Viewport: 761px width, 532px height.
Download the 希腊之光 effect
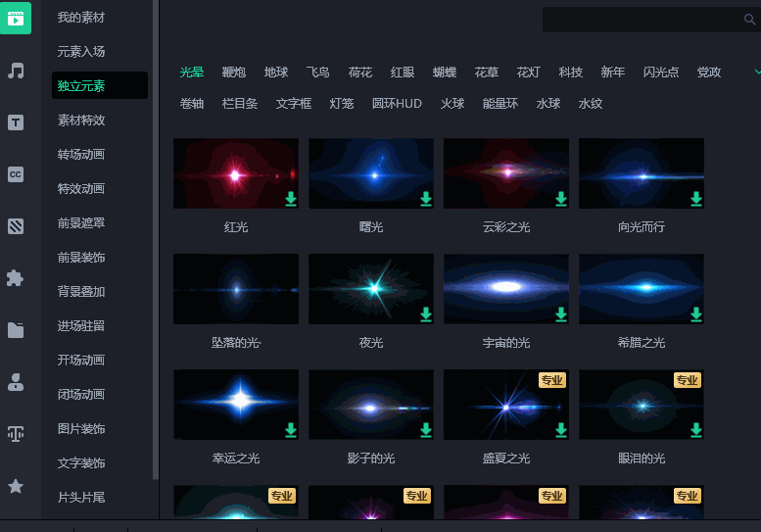696,314
